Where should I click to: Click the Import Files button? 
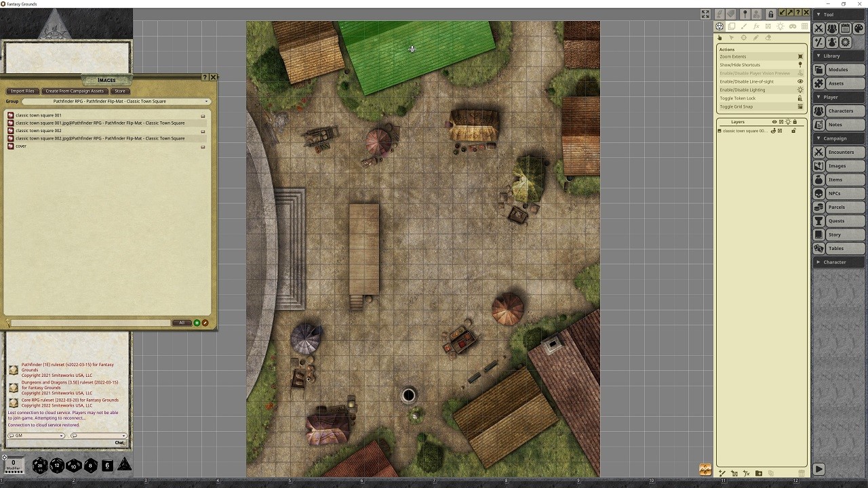[22, 91]
